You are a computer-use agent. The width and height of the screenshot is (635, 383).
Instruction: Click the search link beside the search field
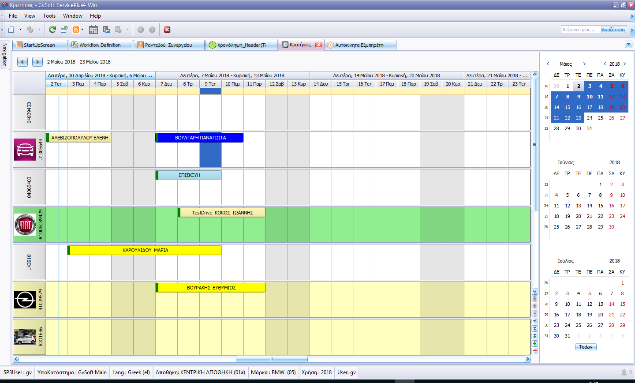pos(614,30)
